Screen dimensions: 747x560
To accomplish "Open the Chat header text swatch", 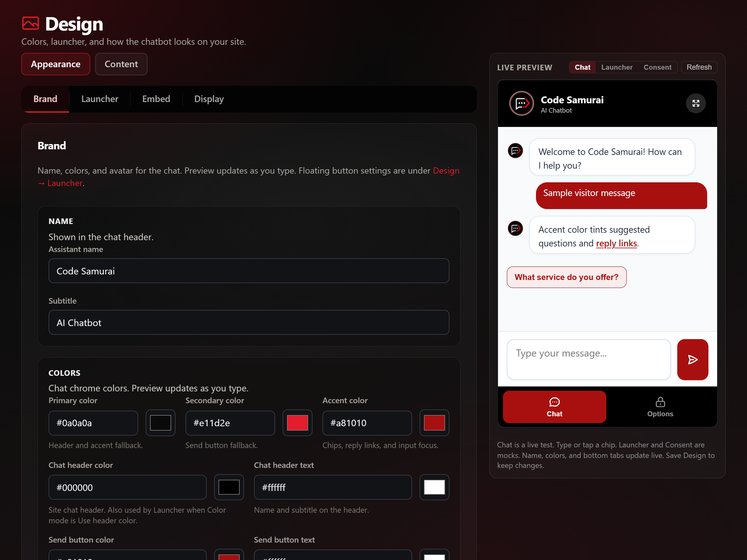I will 434,487.
